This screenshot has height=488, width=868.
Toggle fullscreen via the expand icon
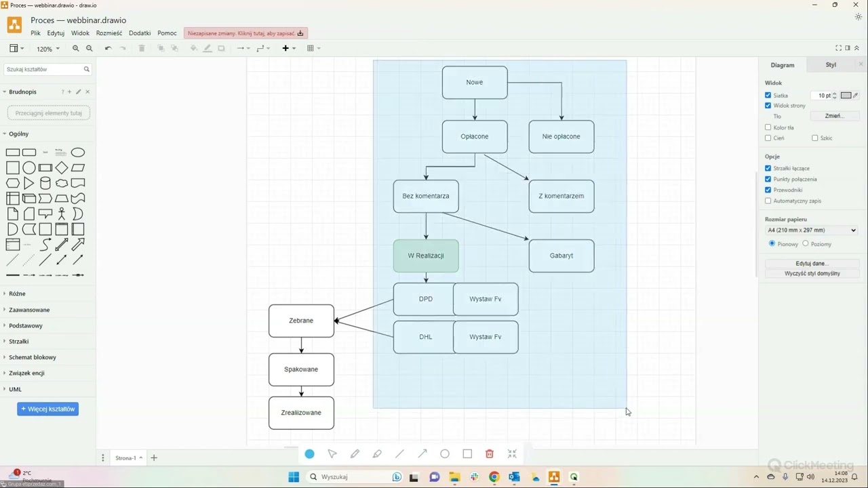click(838, 48)
